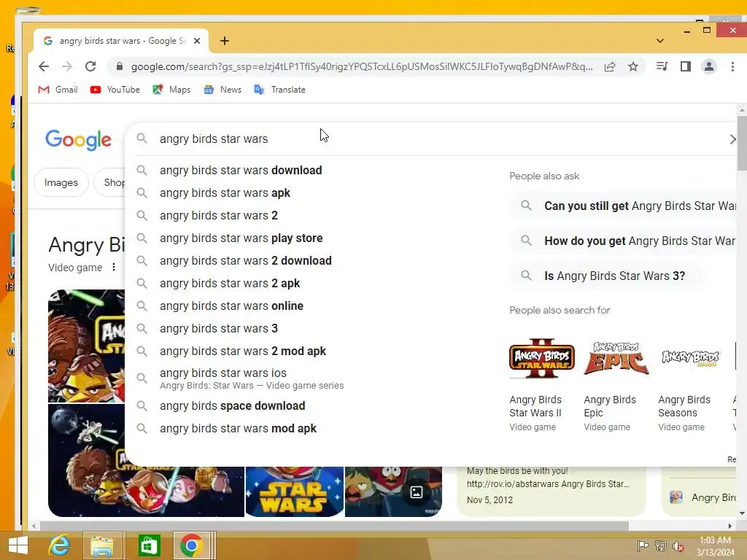Screen dimensions: 747x560
Task: Open Gmail bookmark
Action: click(x=58, y=90)
